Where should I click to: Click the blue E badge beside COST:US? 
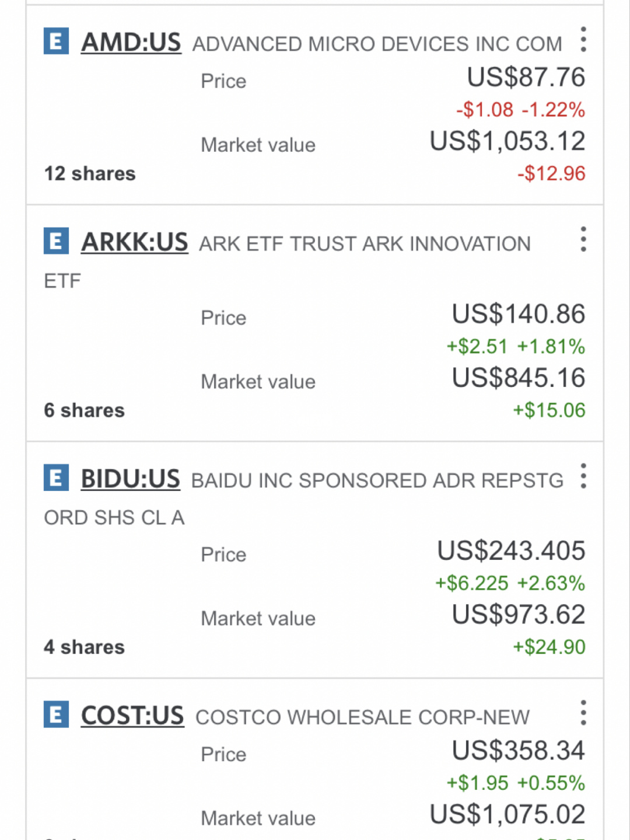point(56,714)
